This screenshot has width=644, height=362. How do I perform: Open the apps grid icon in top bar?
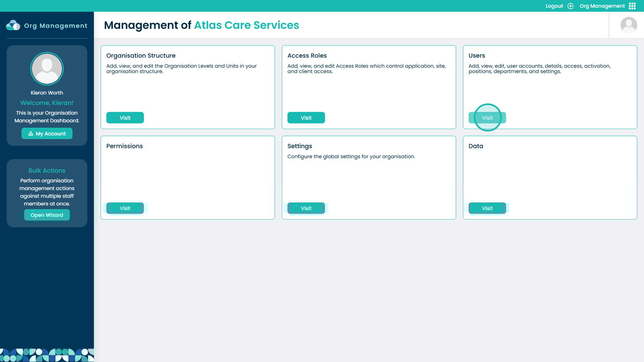coord(632,6)
